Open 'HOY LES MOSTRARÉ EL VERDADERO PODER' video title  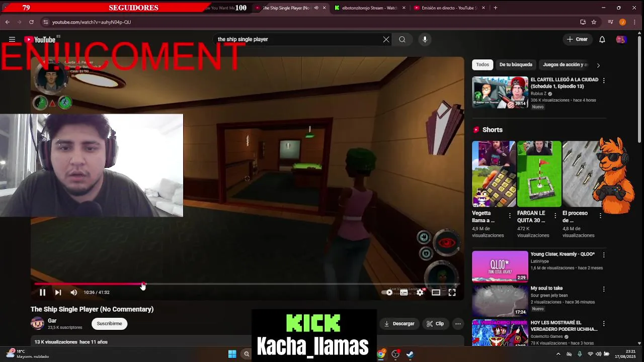pyautogui.click(x=564, y=326)
